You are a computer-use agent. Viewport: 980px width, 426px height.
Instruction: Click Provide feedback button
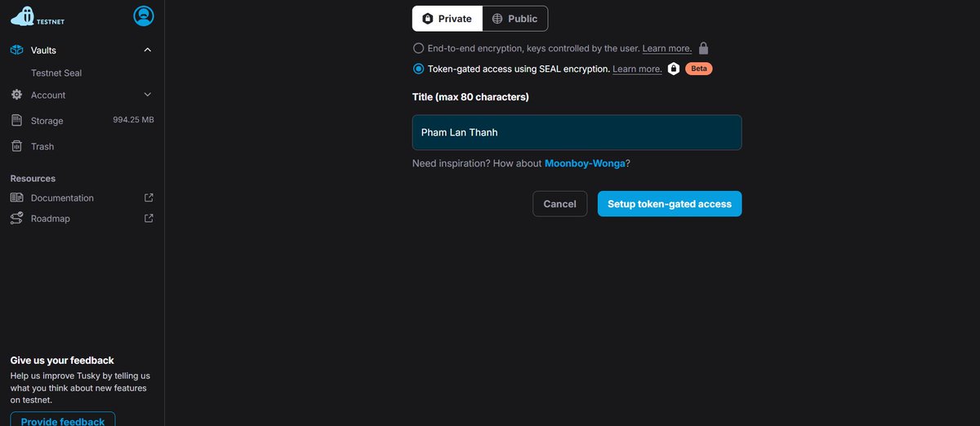(63, 421)
